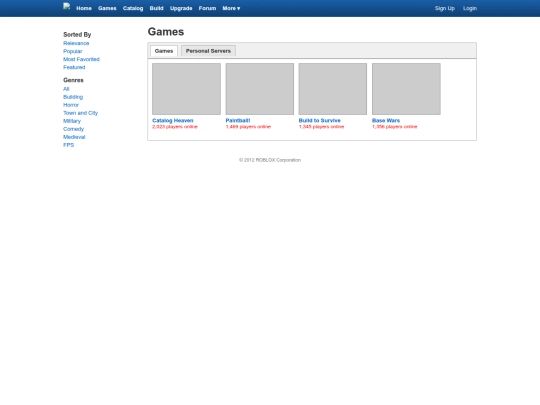The height and width of the screenshot is (405, 540).
Task: Open the Catalog Heaven game thumbnail
Action: click(186, 89)
